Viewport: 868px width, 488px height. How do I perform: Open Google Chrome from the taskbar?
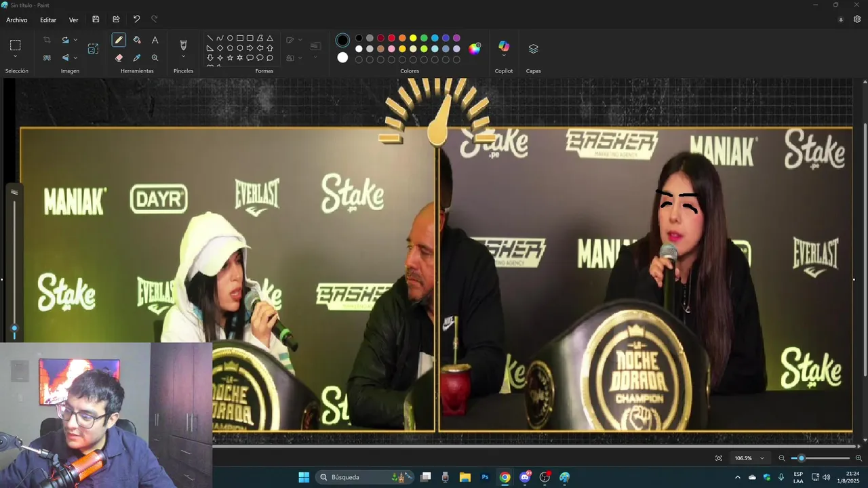click(505, 477)
